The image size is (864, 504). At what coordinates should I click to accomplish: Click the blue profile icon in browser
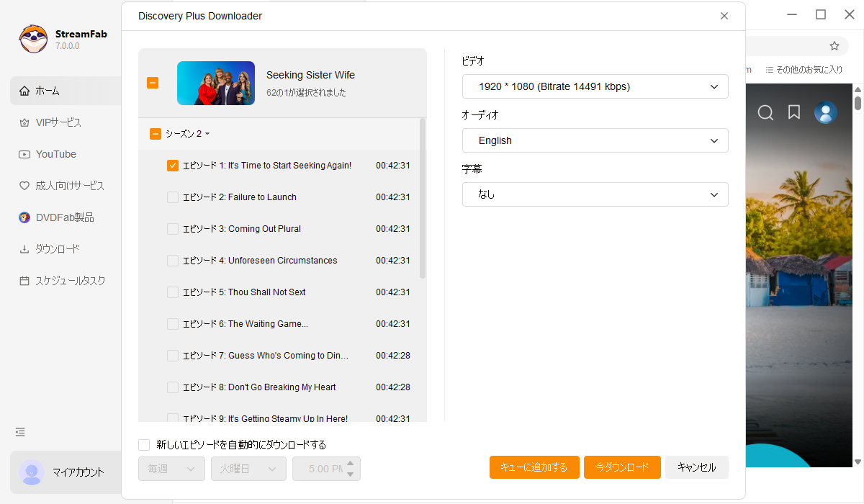pos(825,112)
